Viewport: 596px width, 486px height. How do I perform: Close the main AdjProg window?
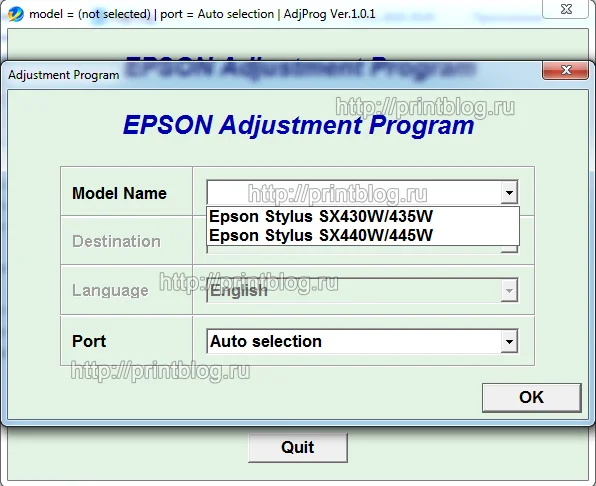tap(566, 9)
